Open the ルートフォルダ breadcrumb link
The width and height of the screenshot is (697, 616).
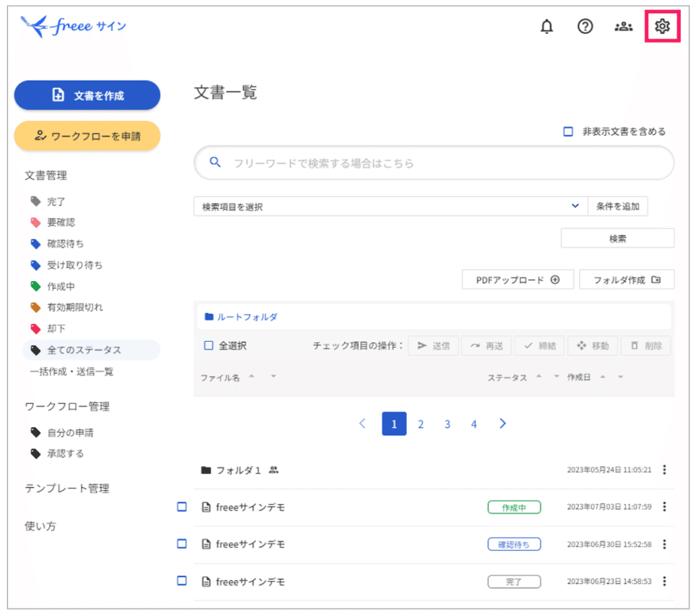pyautogui.click(x=247, y=317)
